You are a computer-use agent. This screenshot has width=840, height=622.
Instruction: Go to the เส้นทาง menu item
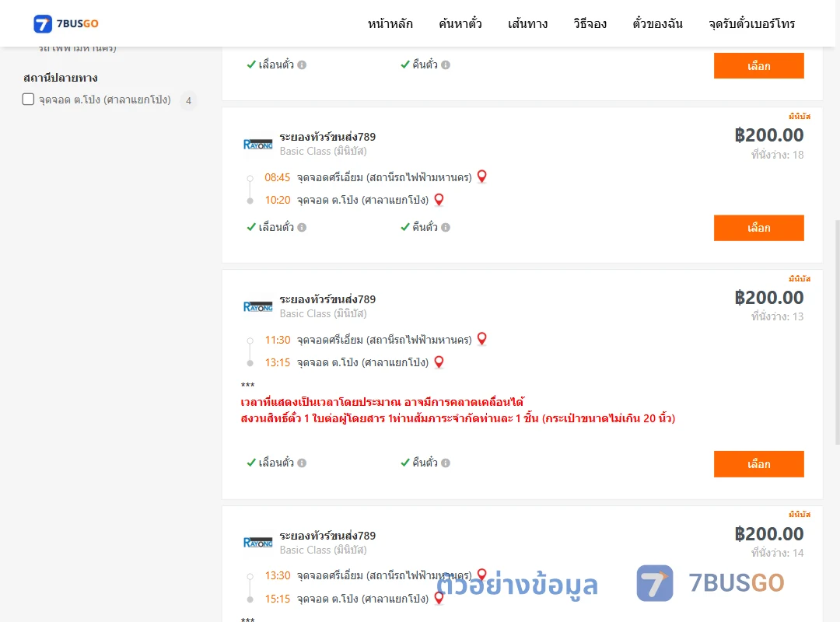(527, 23)
